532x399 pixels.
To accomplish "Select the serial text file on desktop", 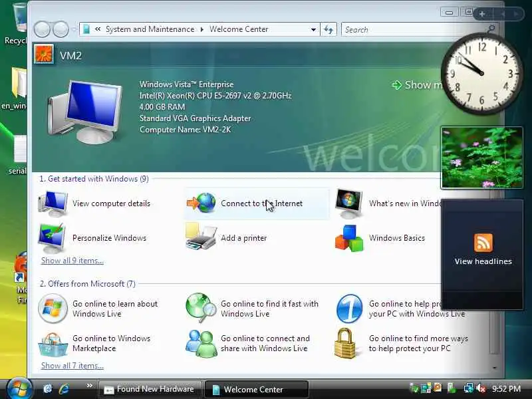I will pyautogui.click(x=17, y=155).
